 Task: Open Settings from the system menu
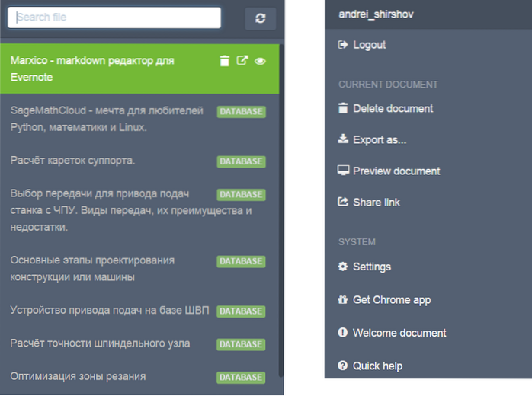(371, 267)
